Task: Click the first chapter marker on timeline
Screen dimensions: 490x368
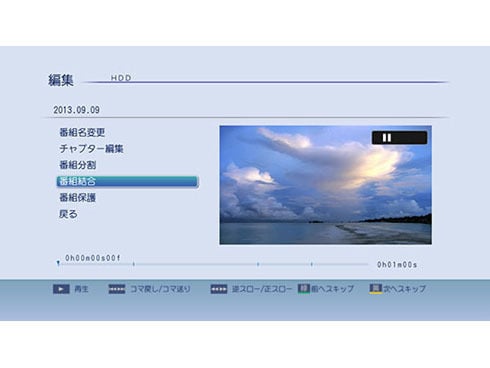Action: (134, 264)
